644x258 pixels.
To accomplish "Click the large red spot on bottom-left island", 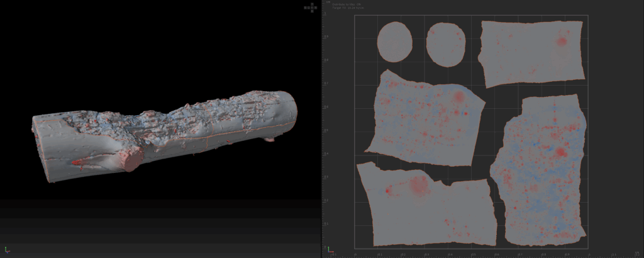I will pyautogui.click(x=418, y=185).
